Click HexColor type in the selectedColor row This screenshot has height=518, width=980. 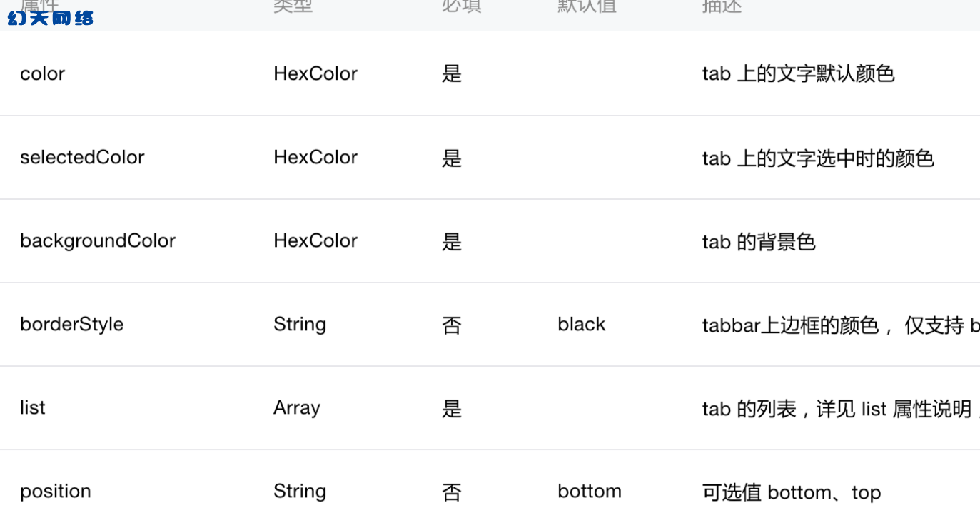point(315,157)
